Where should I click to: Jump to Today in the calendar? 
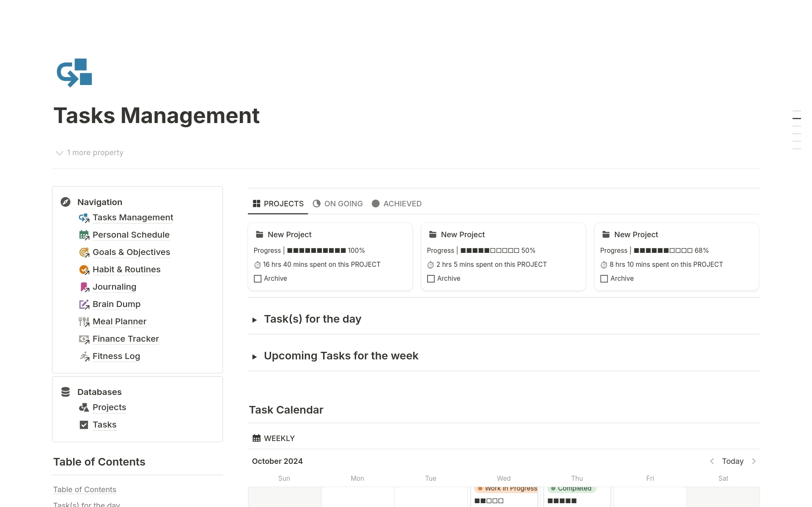click(x=732, y=461)
